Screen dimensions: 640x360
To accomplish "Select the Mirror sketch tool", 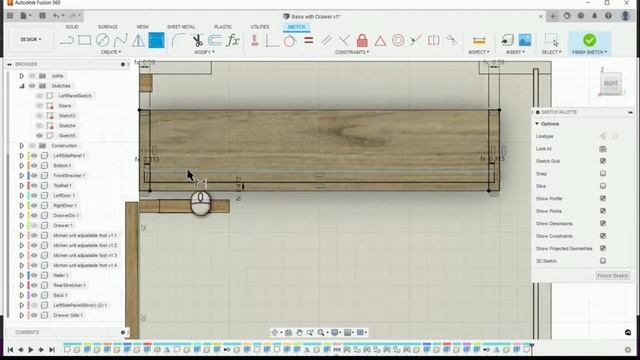I will click(138, 40).
